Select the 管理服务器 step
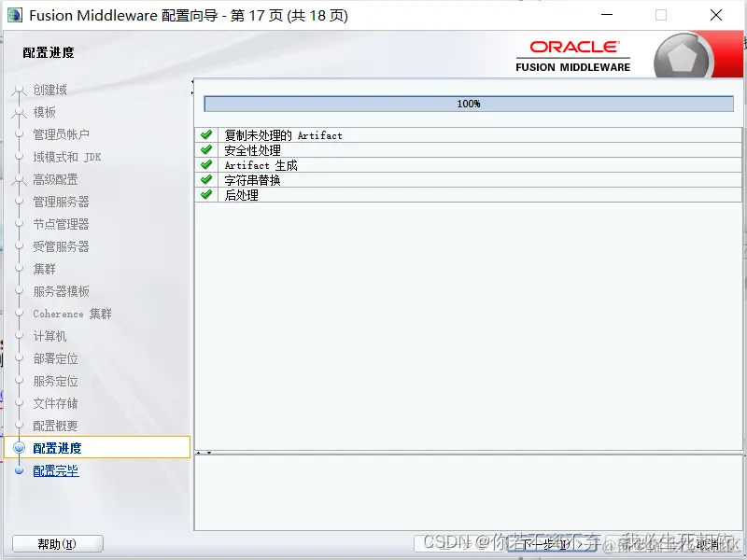Screen dimensions: 747x560 tap(61, 202)
